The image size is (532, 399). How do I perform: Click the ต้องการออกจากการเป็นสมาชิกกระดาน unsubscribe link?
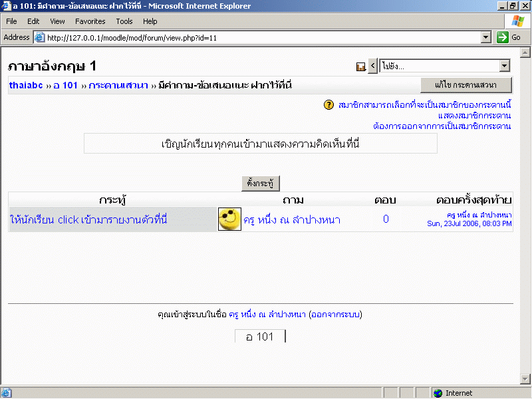pos(442,126)
